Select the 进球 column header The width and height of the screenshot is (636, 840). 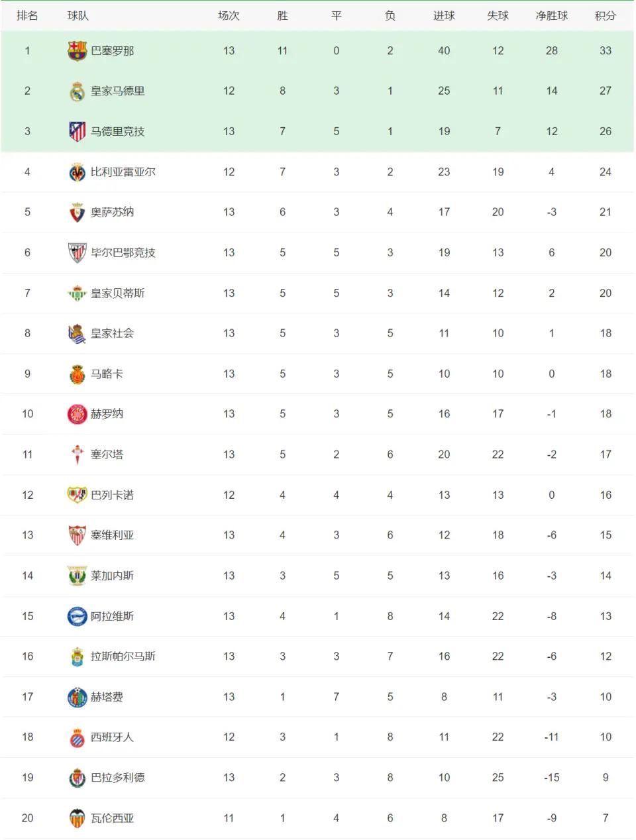tap(444, 15)
